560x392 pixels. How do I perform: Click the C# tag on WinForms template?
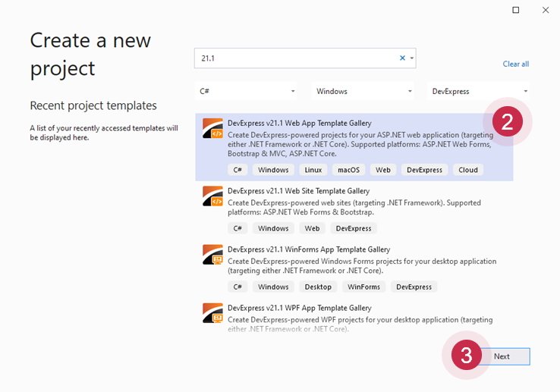point(238,287)
